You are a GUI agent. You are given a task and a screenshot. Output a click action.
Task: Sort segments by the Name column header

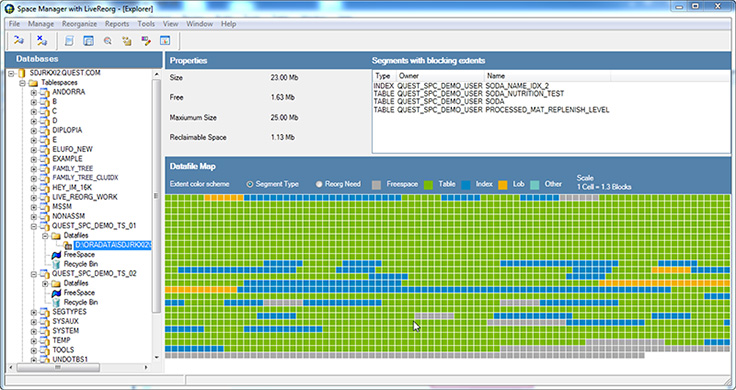[x=547, y=76]
